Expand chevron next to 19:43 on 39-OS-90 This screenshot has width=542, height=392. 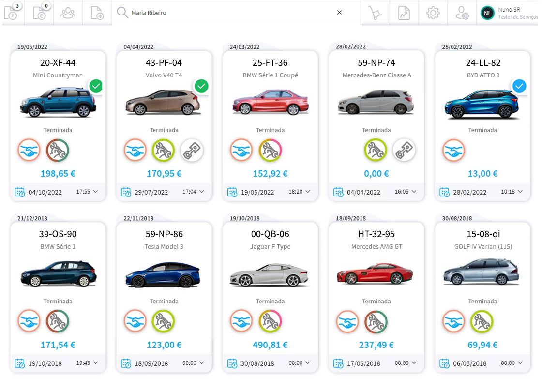95,363
